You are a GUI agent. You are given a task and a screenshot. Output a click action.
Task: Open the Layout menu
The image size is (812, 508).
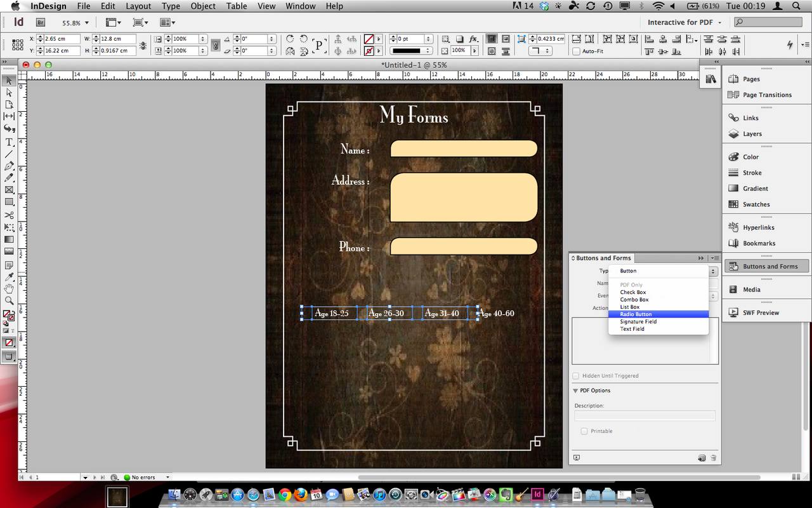coord(138,6)
